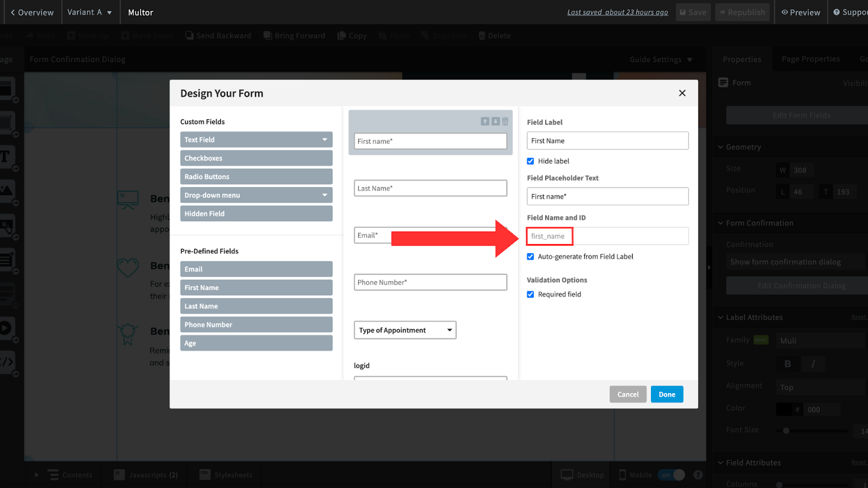Switch to the Page Properties tab
This screenshot has height=488, width=868.
pos(810,59)
